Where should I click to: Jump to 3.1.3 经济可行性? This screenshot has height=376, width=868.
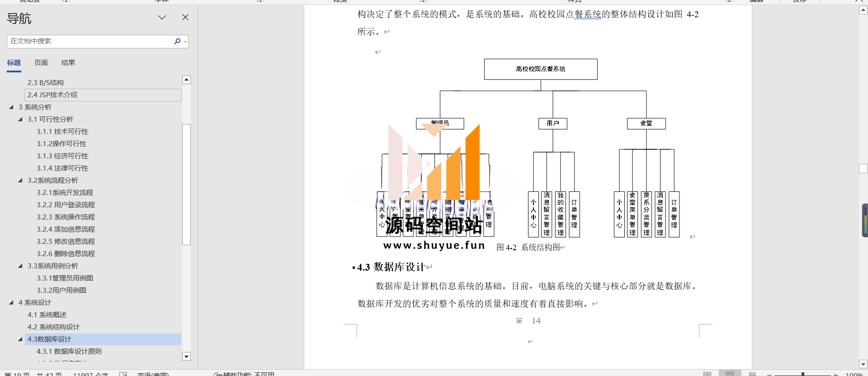click(62, 156)
